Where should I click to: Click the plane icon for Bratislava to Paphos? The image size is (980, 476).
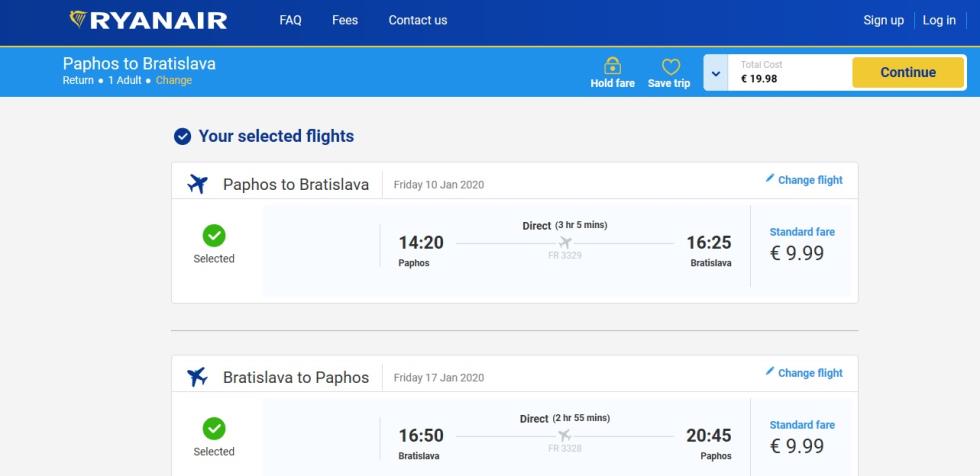click(x=198, y=377)
